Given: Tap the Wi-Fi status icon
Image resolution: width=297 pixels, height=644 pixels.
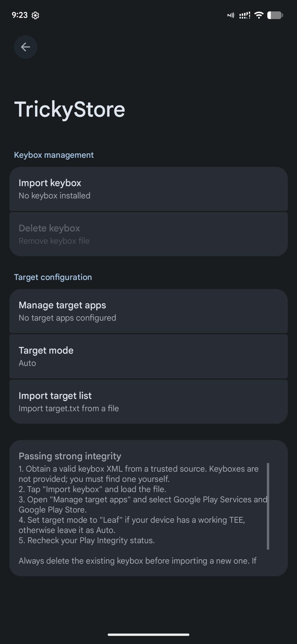Looking at the screenshot, I should (x=259, y=15).
